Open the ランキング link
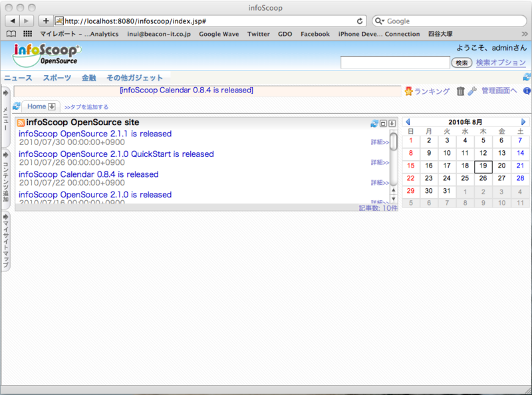The image size is (532, 395). (432, 91)
